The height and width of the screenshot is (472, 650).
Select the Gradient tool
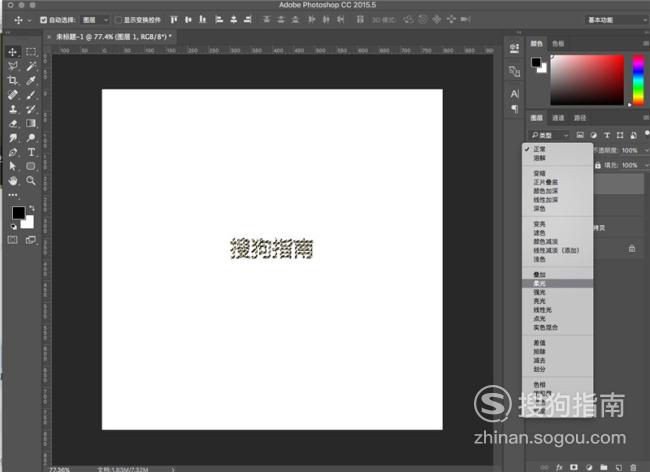click(x=31, y=123)
